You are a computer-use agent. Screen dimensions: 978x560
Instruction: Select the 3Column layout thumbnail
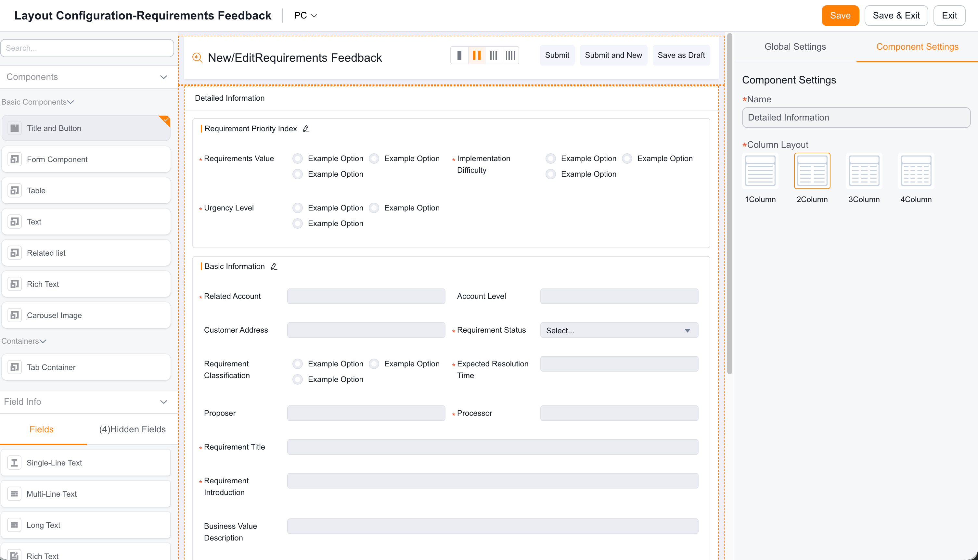864,171
